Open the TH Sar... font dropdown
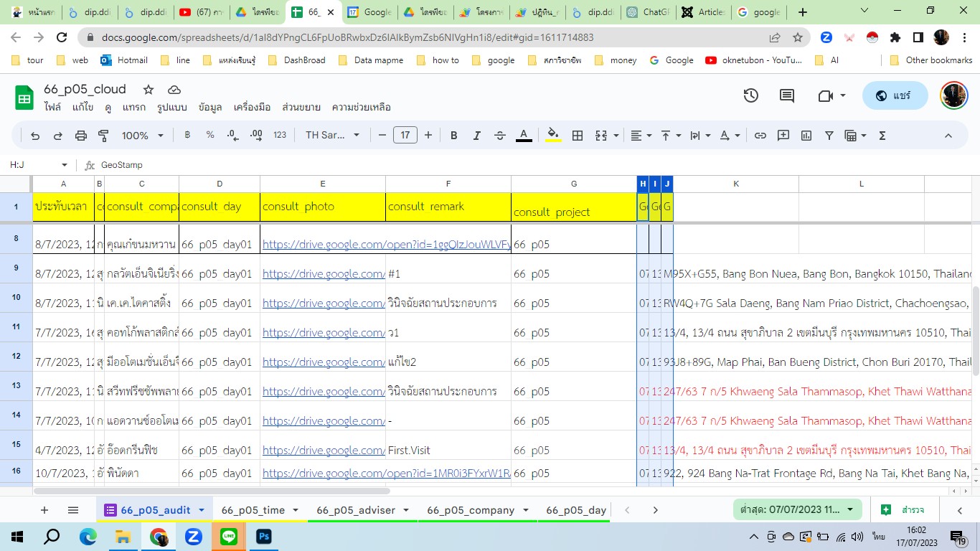 (332, 135)
